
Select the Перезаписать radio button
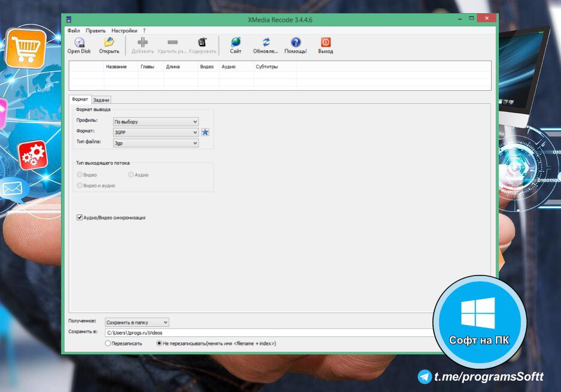pyautogui.click(x=108, y=344)
